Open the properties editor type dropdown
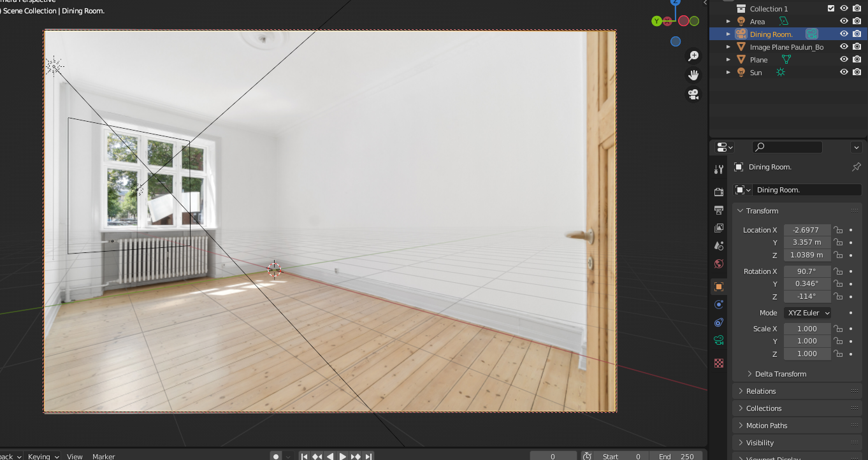 click(725, 147)
